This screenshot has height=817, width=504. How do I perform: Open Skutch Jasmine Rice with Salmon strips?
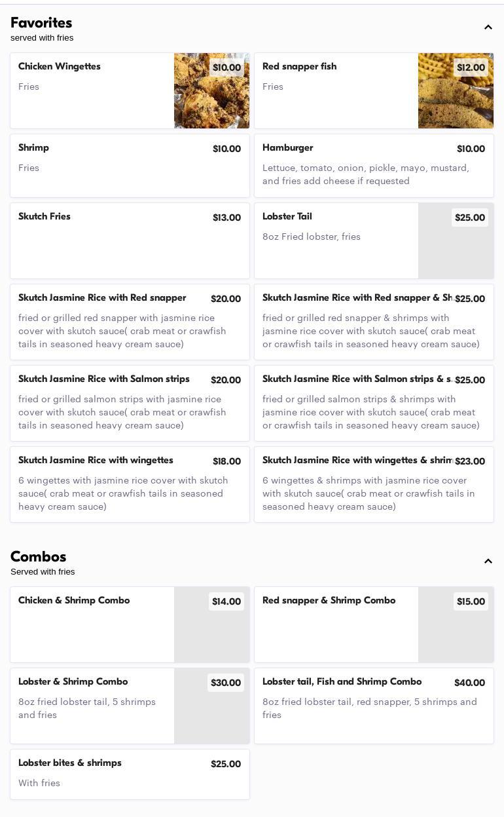coord(130,403)
